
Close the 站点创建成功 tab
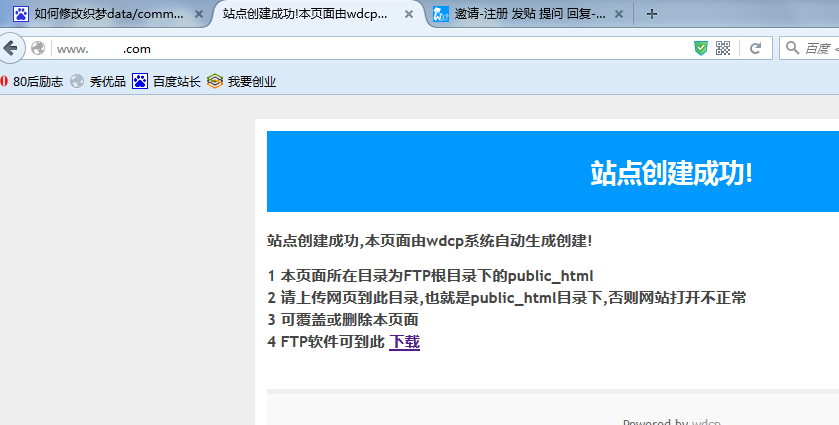point(407,15)
